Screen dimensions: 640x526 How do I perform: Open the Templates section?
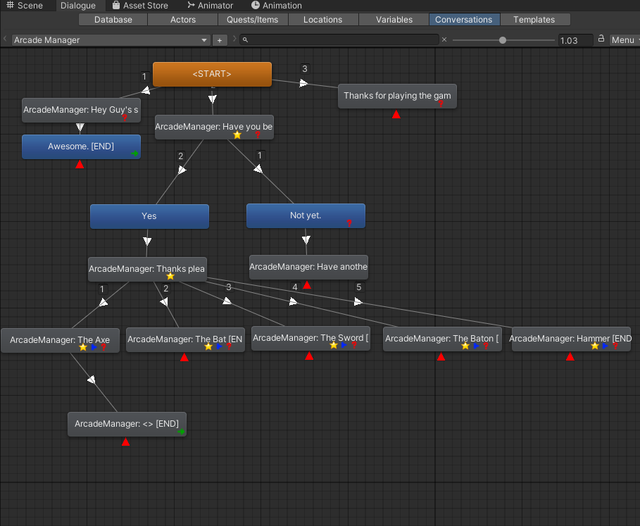pos(534,20)
